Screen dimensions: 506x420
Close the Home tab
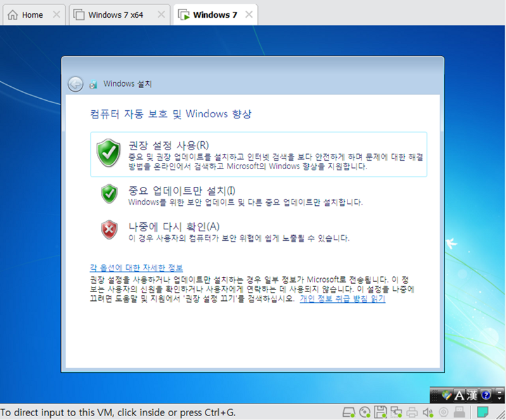[x=56, y=15]
